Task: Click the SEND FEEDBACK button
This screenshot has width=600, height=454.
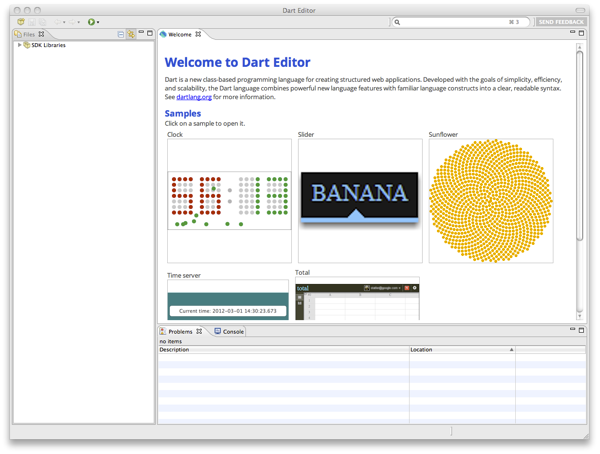Action: (561, 22)
